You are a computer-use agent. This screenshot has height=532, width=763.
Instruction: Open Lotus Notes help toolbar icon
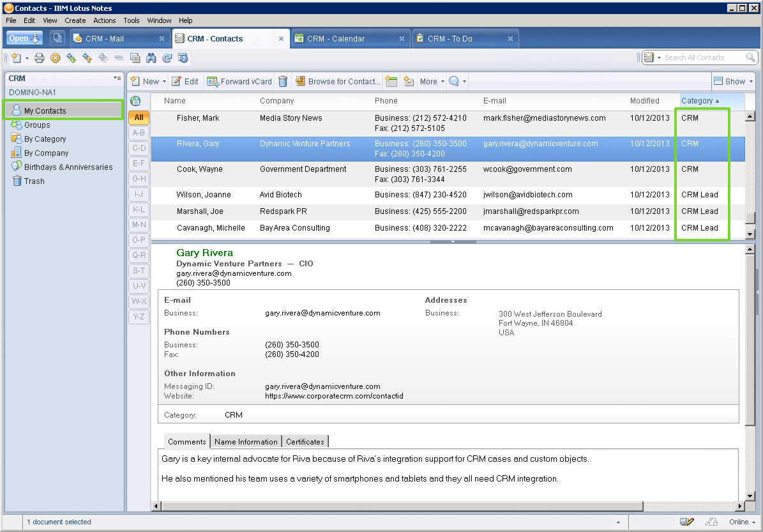183,57
